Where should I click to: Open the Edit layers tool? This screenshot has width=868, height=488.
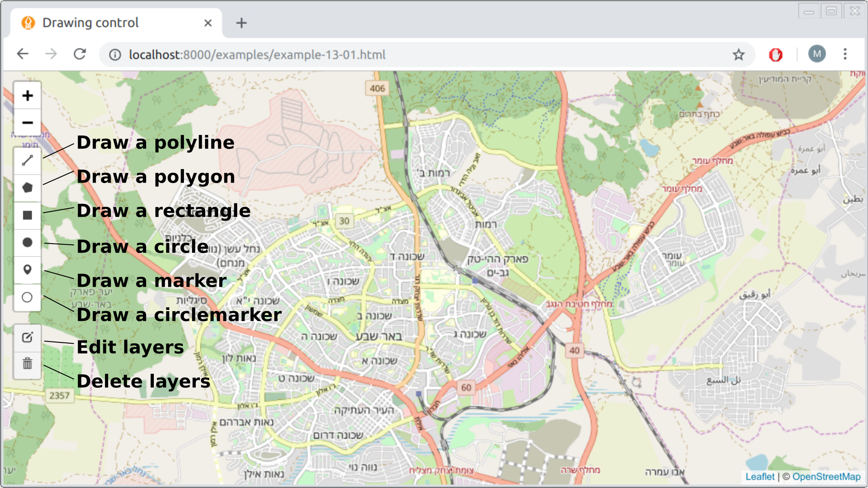click(x=27, y=338)
